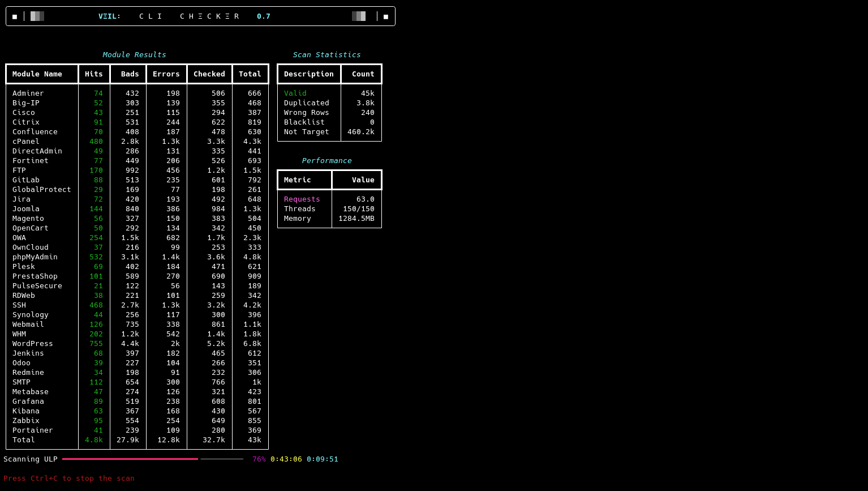Select the GitLab module name

26,180
